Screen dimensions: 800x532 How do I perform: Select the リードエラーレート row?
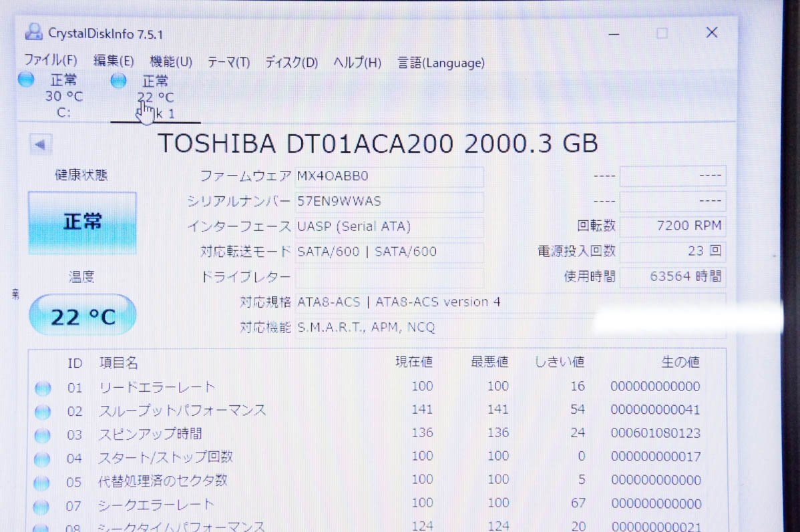pyautogui.click(x=377, y=387)
